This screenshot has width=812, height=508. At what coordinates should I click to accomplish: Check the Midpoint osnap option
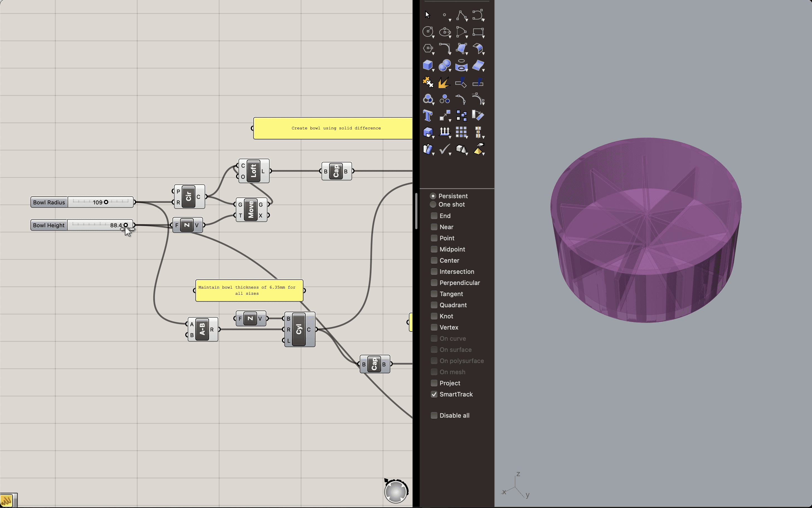point(434,249)
